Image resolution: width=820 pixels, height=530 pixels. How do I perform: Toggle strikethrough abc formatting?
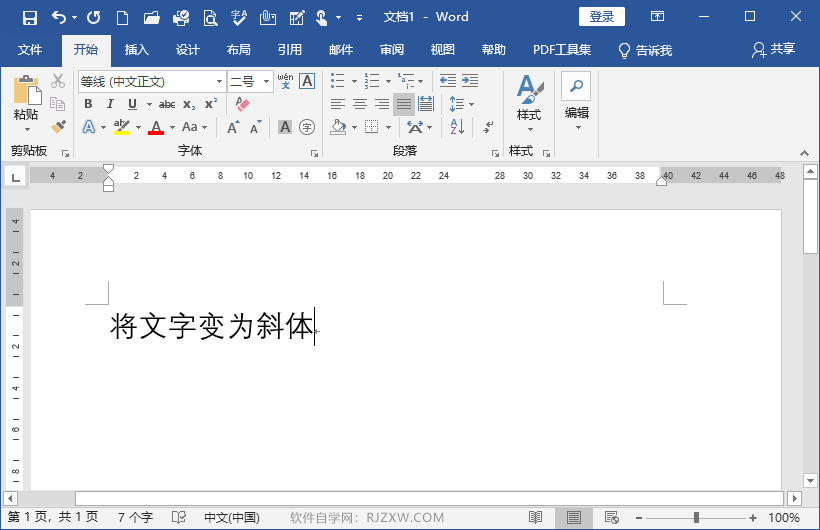[x=167, y=104]
